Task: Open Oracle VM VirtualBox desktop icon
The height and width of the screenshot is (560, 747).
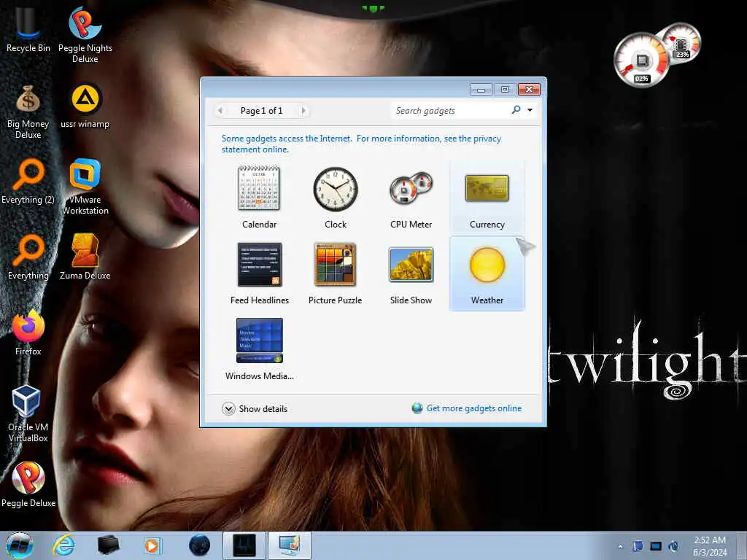Action: click(28, 414)
